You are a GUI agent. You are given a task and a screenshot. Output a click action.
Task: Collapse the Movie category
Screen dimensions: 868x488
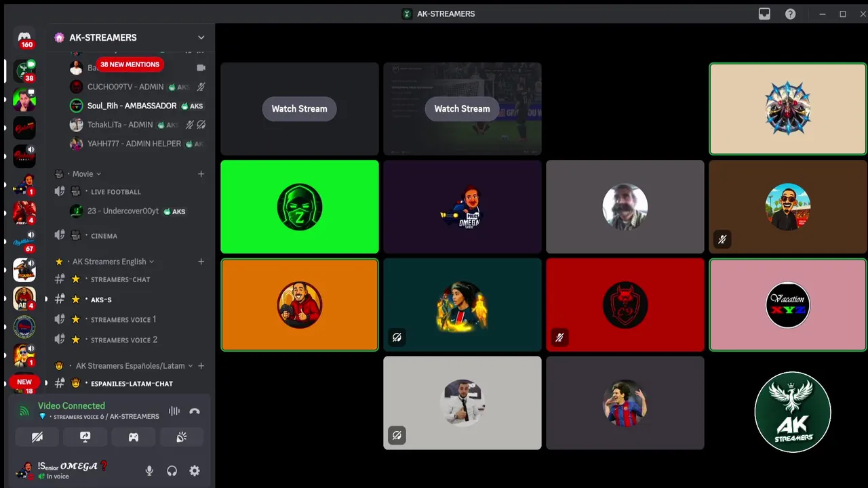click(x=87, y=174)
